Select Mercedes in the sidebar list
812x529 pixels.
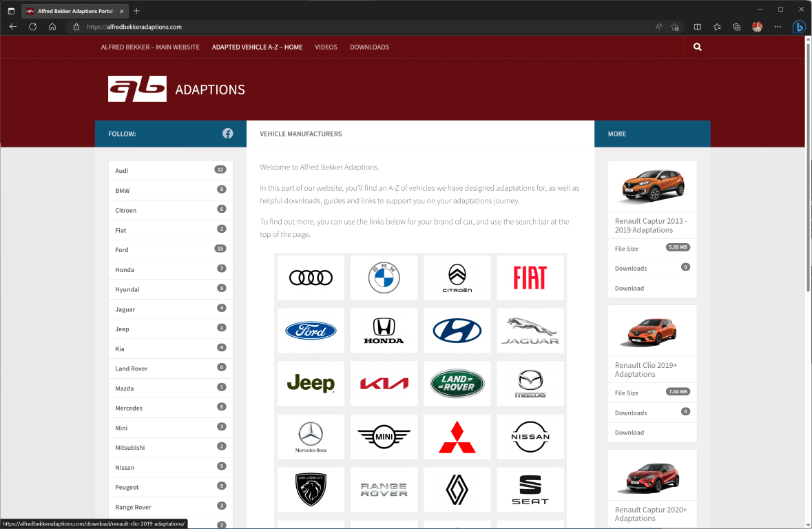[171, 408]
